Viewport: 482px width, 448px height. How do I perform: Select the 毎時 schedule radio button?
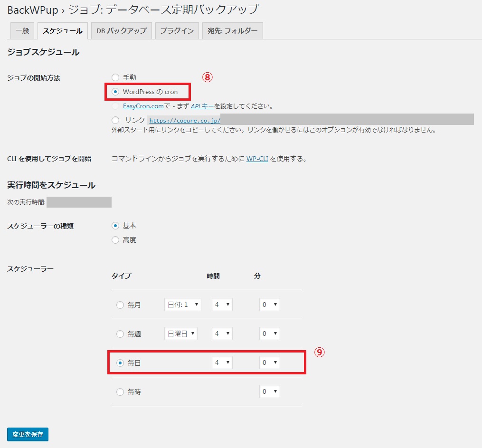pos(120,392)
